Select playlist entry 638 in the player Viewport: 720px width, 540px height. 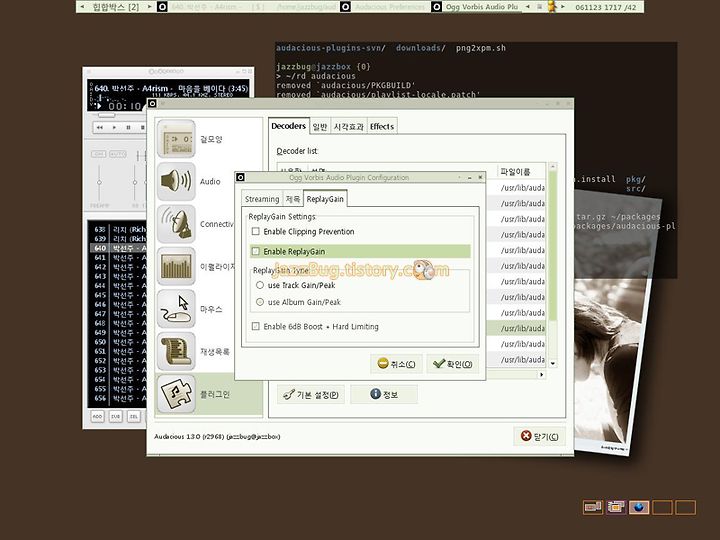(x=118, y=229)
